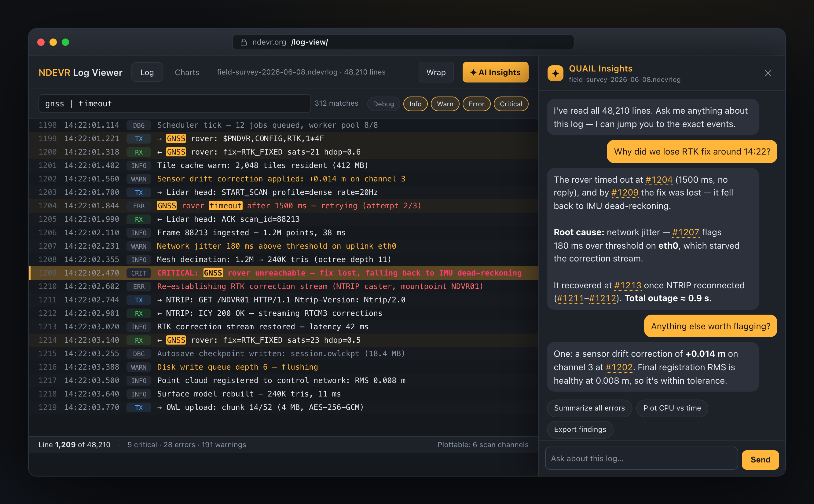Screen dimensions: 814x504
Task: Select the Sensor drift correction applied line
Action: [283, 179]
